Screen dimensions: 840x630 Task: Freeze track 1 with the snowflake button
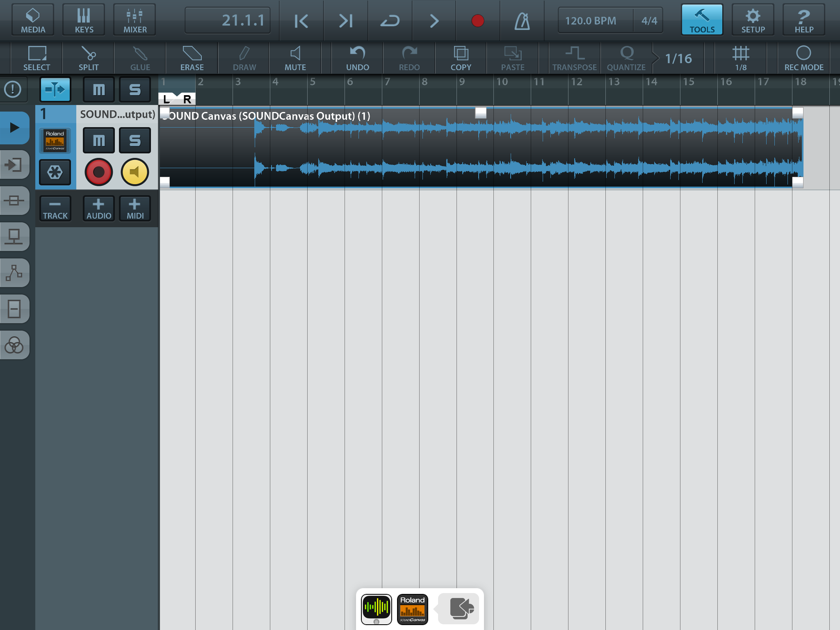55,172
